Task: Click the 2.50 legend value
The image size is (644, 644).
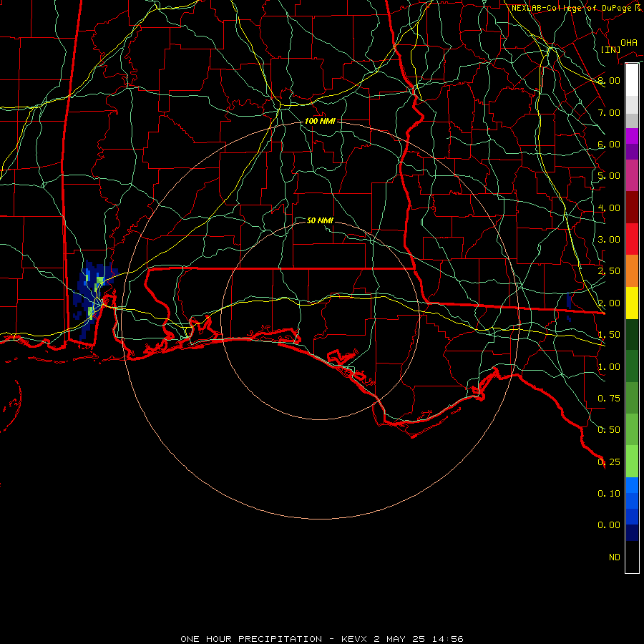Action: [x=609, y=271]
